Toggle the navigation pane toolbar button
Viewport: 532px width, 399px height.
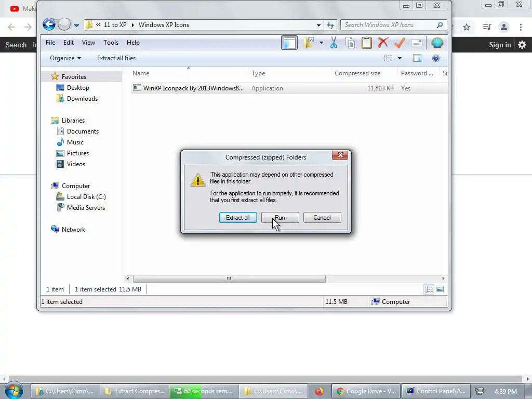289,43
